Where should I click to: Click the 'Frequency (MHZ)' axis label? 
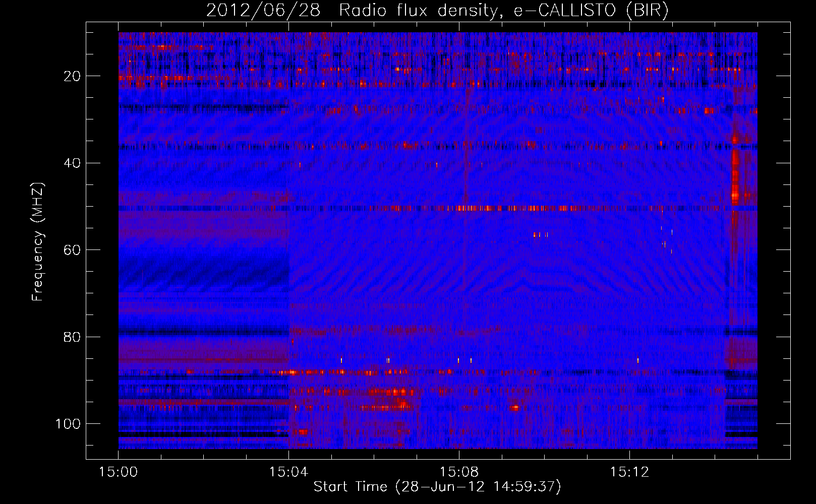38,242
